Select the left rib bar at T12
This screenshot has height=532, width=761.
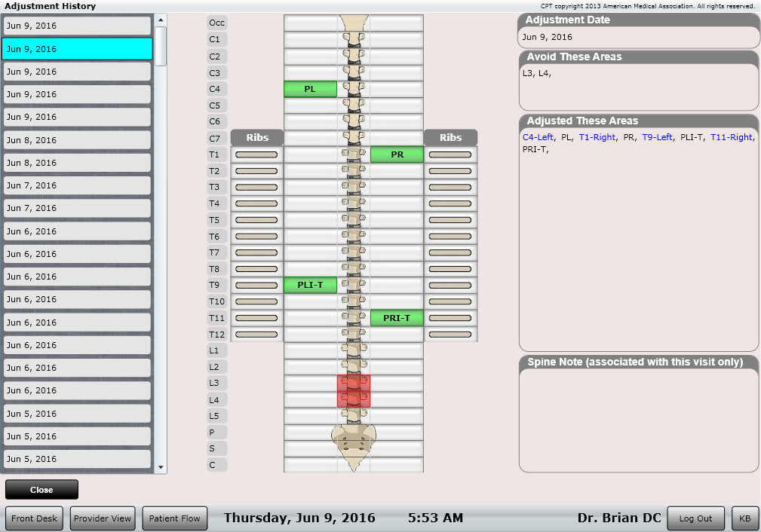(x=256, y=334)
